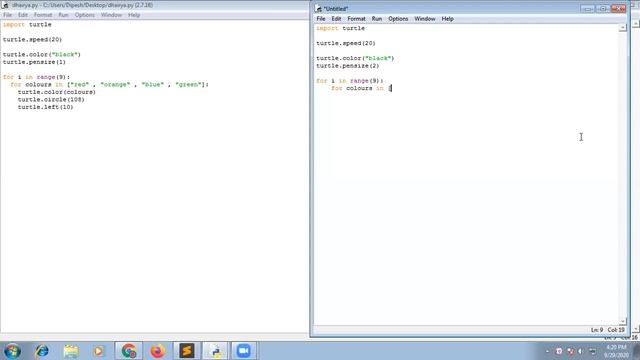640x360 pixels.
Task: Open Sublime Text from the taskbar
Action: coord(187,351)
